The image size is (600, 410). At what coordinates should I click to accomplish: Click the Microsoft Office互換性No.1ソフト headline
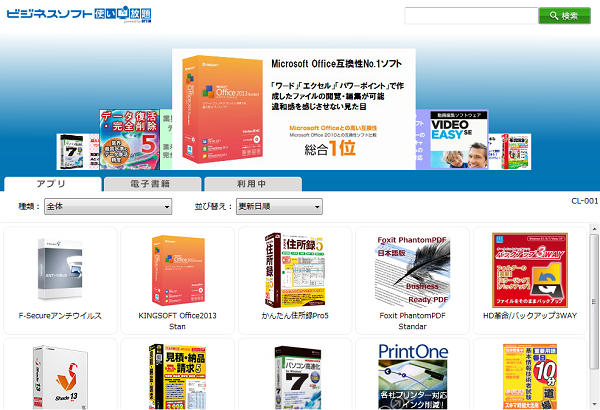pyautogui.click(x=336, y=64)
